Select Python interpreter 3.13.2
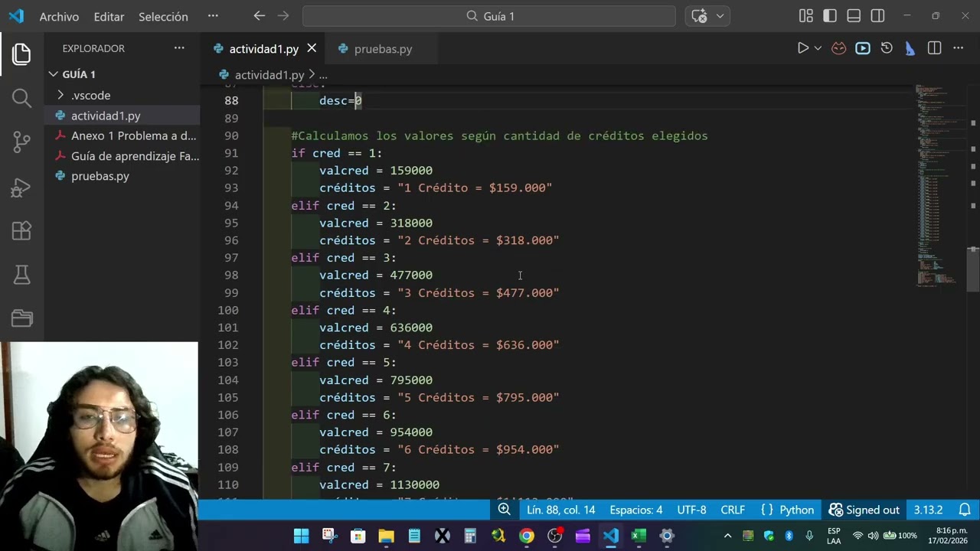 coord(928,510)
